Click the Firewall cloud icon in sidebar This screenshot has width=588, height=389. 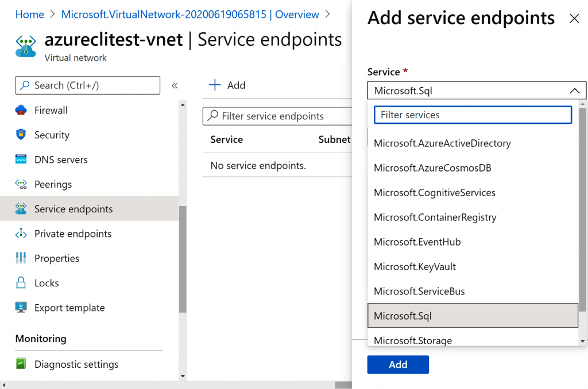tap(21, 110)
